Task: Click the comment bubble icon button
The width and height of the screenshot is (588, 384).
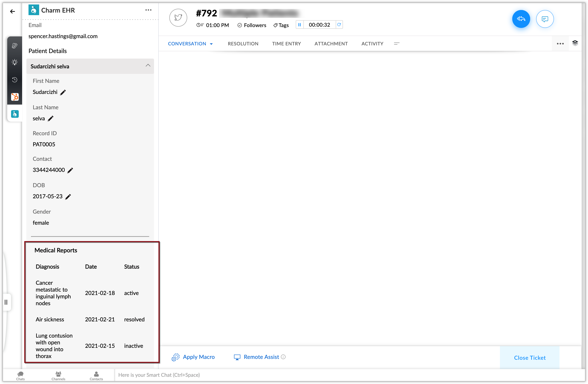Action: pyautogui.click(x=545, y=19)
